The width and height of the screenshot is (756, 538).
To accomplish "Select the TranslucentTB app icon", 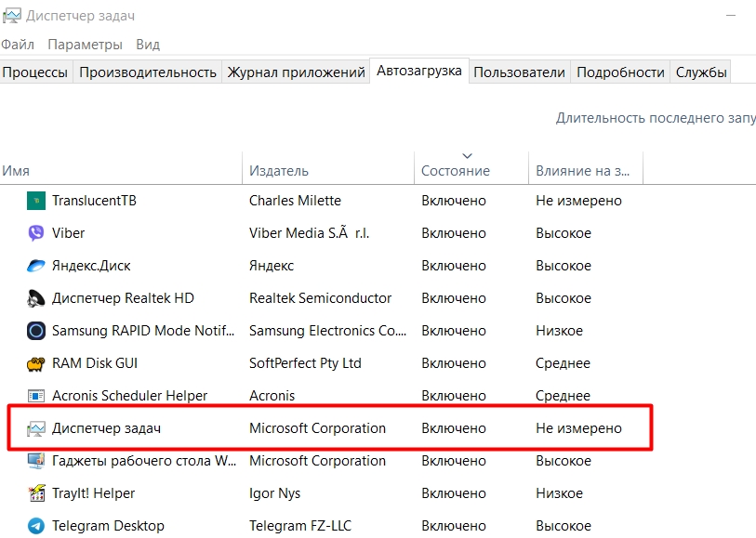I will pyautogui.click(x=36, y=201).
